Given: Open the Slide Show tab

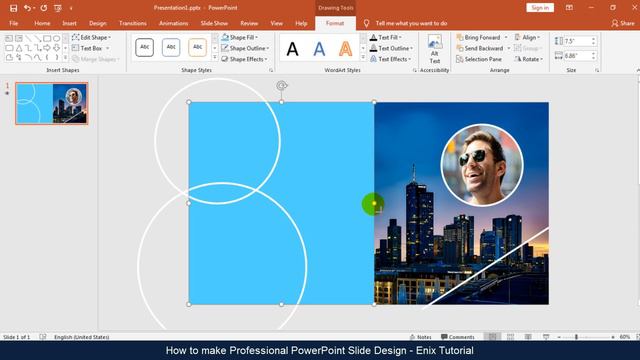Looking at the screenshot, I should 214,23.
